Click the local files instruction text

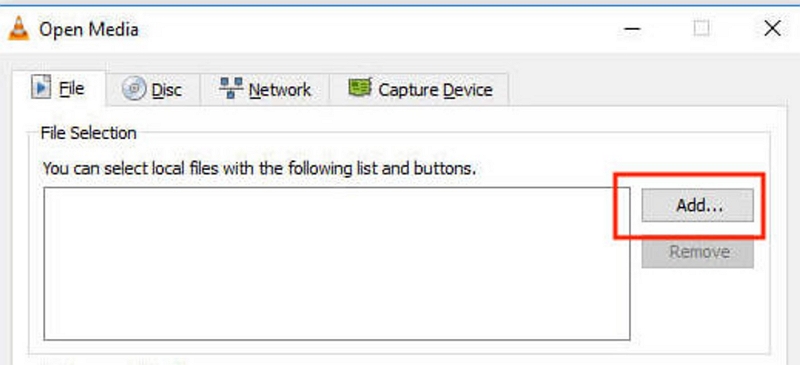pos(259,168)
